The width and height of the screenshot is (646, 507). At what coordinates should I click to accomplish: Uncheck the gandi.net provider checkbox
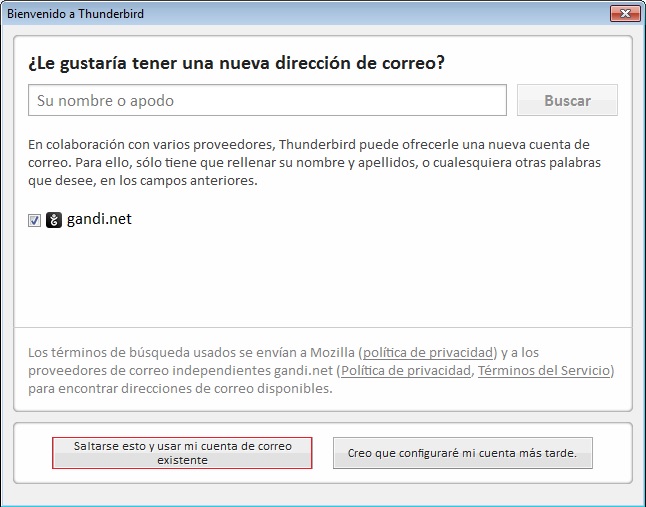[x=35, y=220]
